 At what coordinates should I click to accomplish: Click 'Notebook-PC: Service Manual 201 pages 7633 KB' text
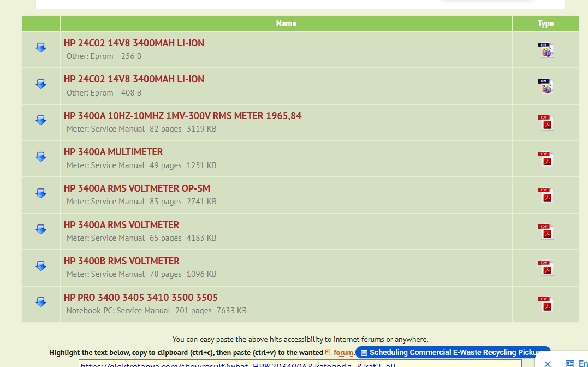pyautogui.click(x=156, y=311)
